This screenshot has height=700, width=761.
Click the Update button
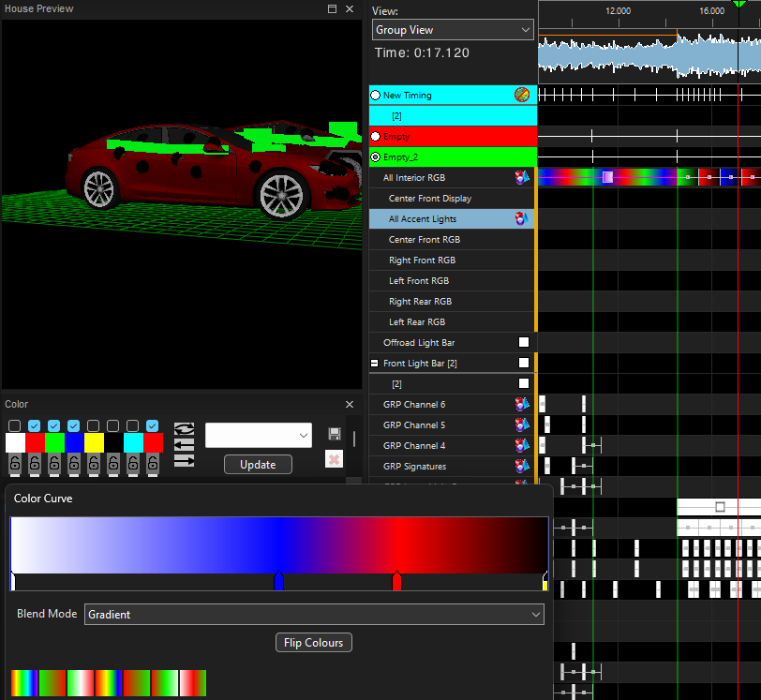258,465
